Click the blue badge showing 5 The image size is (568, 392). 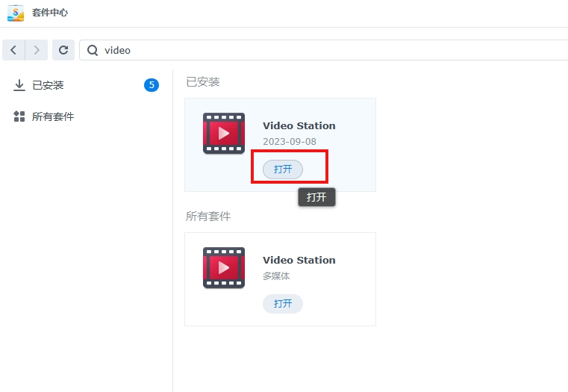(152, 85)
